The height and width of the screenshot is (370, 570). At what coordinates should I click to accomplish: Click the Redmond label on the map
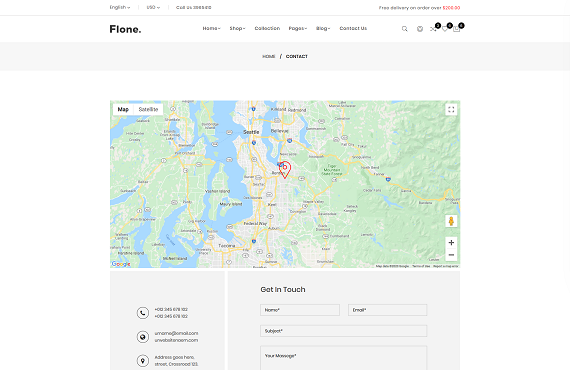click(297, 110)
